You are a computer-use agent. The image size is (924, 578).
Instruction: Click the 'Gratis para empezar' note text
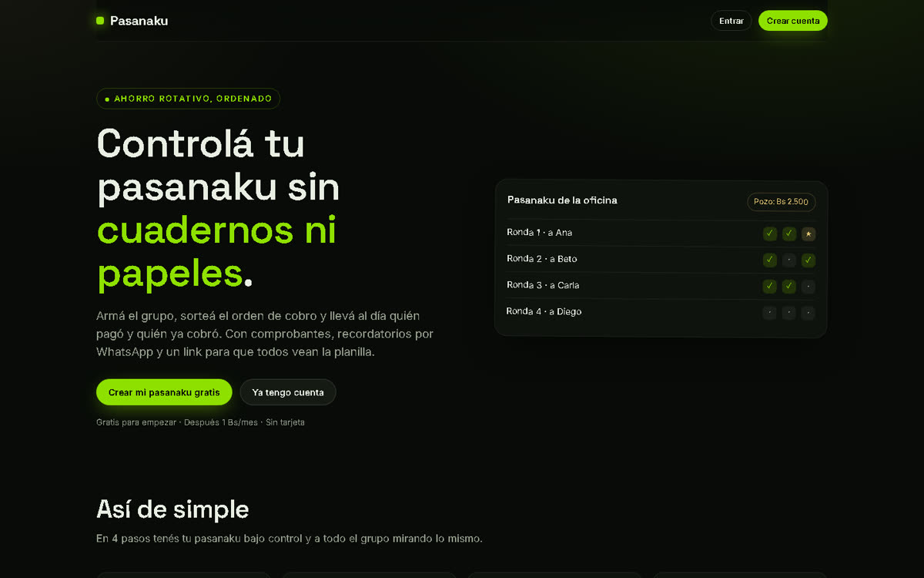200,422
